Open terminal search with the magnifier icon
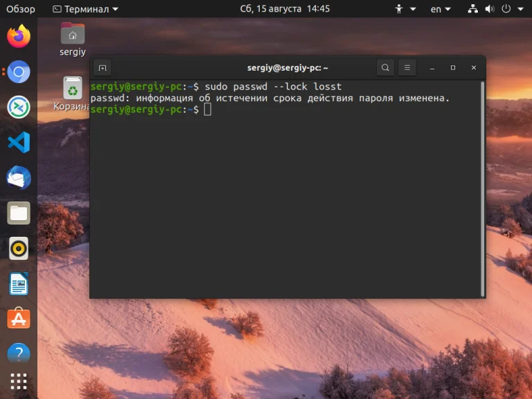 pyautogui.click(x=385, y=67)
